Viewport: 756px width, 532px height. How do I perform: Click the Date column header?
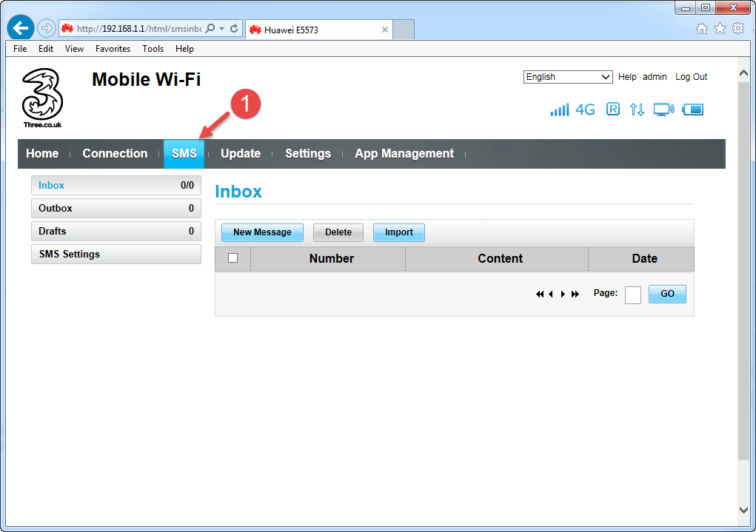(x=641, y=259)
